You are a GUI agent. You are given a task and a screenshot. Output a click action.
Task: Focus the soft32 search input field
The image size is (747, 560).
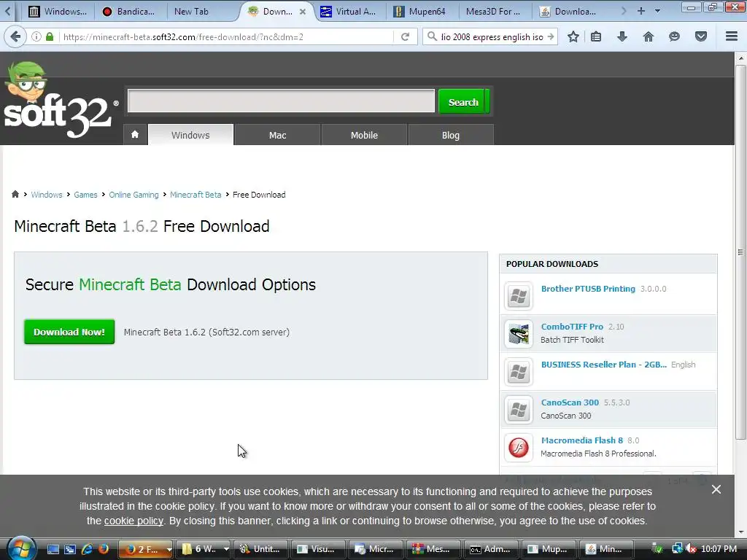point(281,101)
